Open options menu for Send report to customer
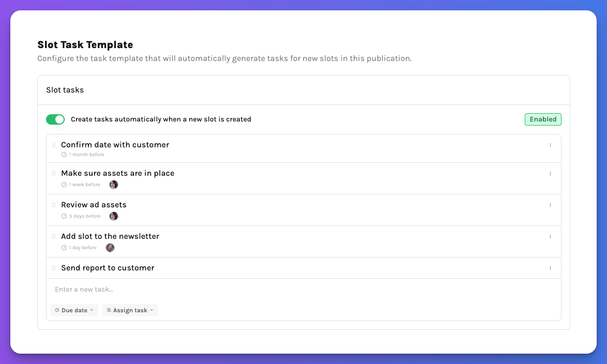607x364 pixels. (550, 268)
